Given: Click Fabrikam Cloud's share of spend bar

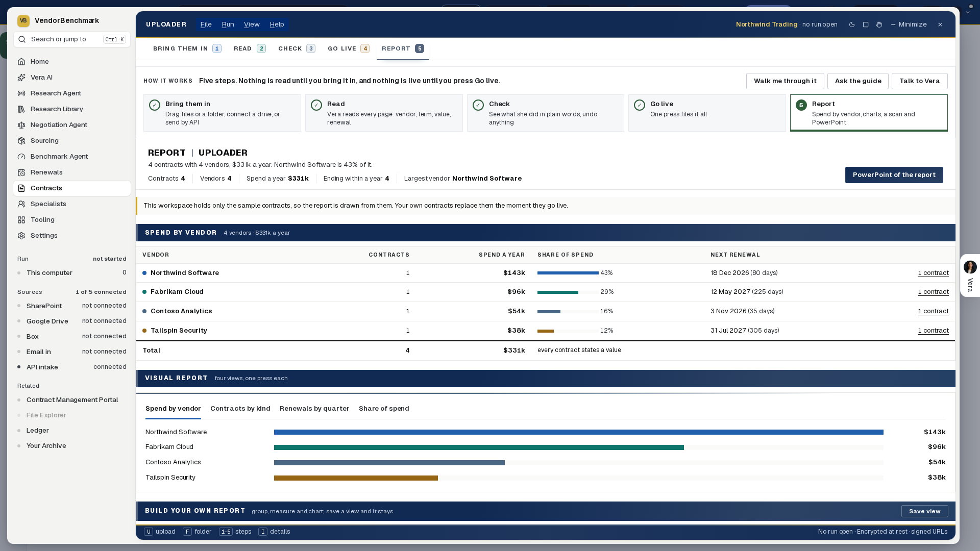Looking at the screenshot, I should 557,292.
